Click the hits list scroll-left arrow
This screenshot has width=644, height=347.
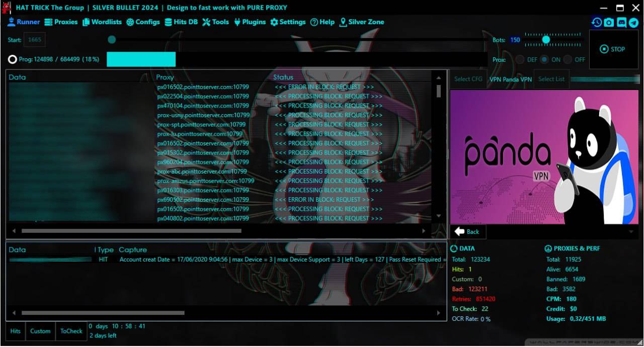(14, 313)
